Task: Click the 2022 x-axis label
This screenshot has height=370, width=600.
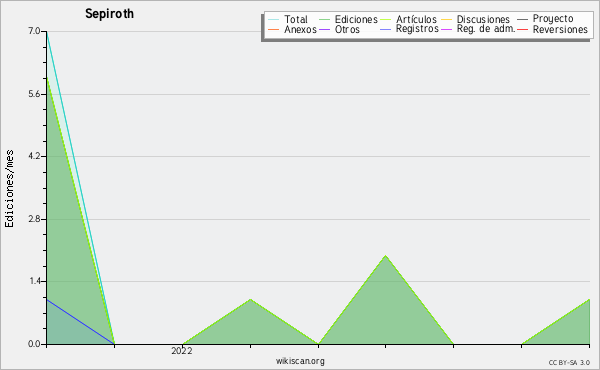Action: coord(182,351)
